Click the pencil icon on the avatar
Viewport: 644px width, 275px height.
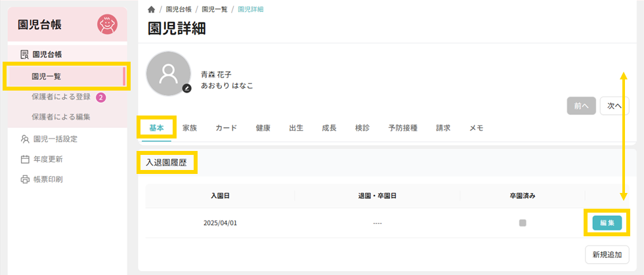(187, 88)
